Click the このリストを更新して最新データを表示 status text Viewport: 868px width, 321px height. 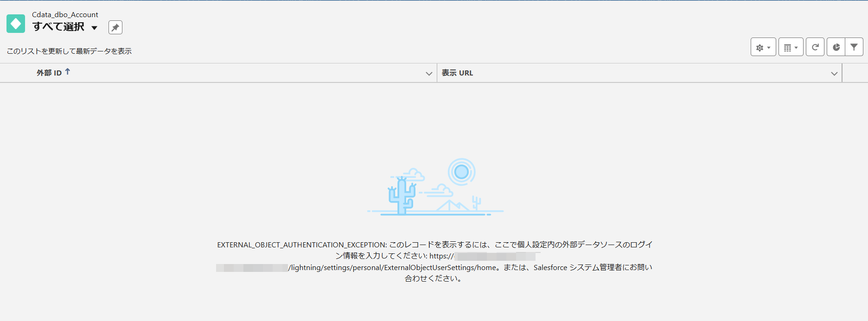[x=69, y=51]
